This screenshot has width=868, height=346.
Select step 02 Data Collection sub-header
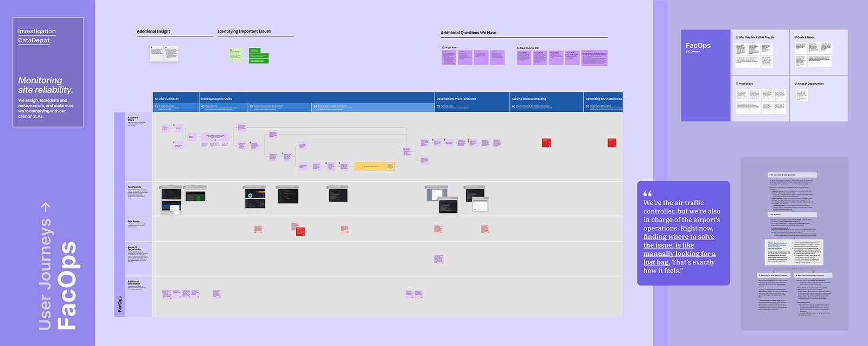pyautogui.click(x=224, y=107)
